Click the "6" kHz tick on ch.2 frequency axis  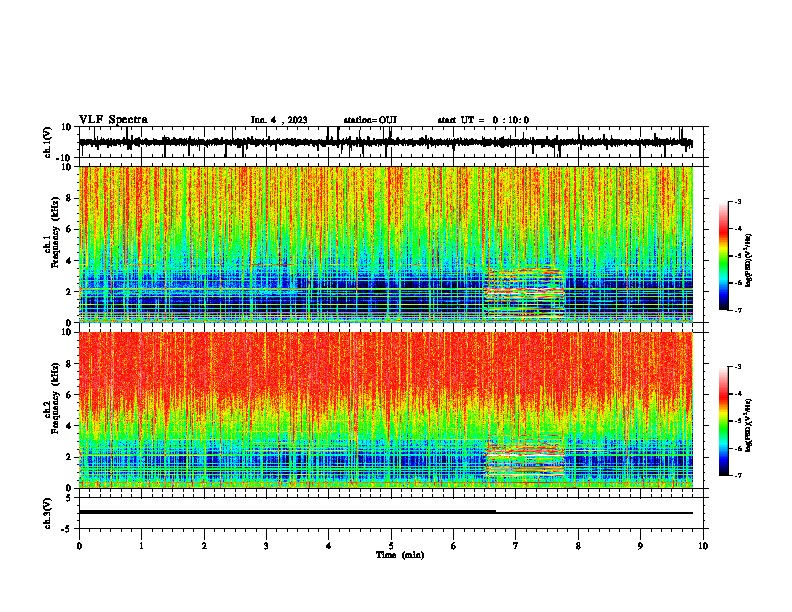[69, 395]
